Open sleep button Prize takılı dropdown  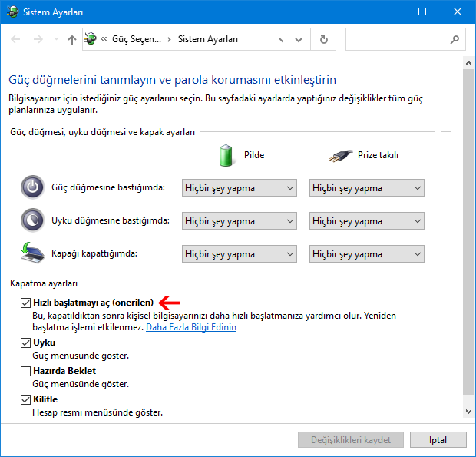367,221
